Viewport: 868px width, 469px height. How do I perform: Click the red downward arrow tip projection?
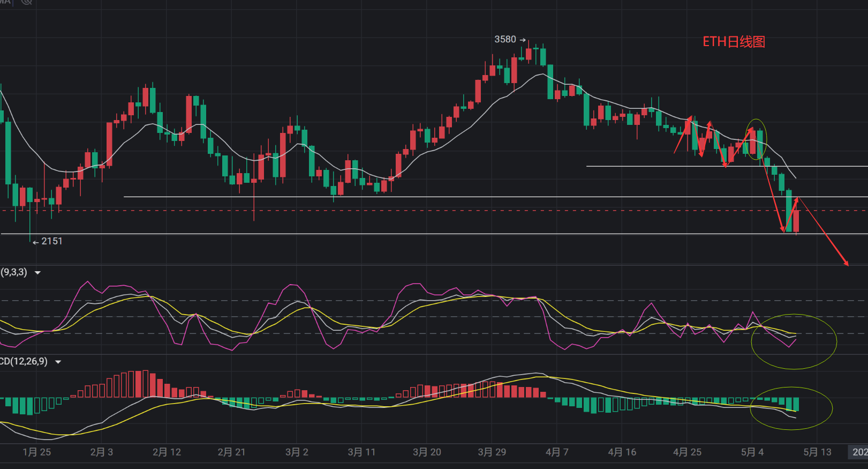(x=847, y=264)
